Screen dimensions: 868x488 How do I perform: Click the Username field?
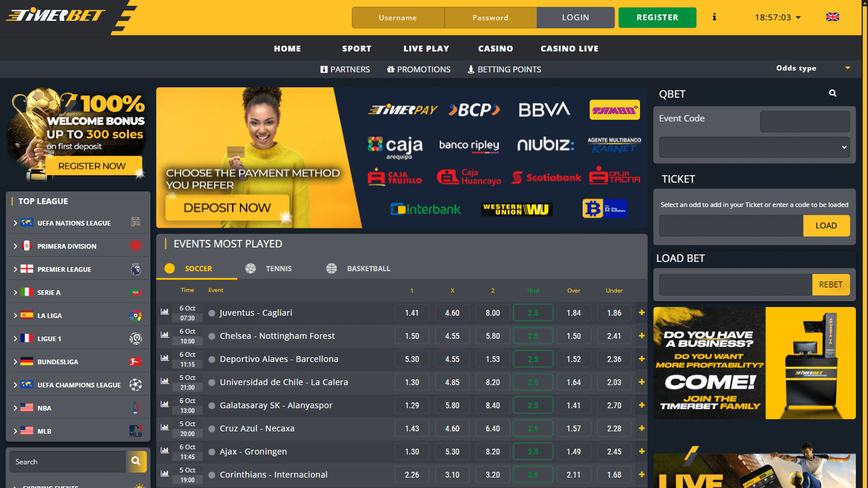tap(398, 17)
